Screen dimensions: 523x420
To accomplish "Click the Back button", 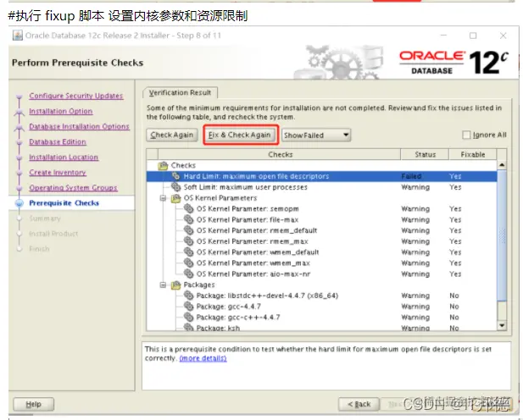I will tap(359, 404).
